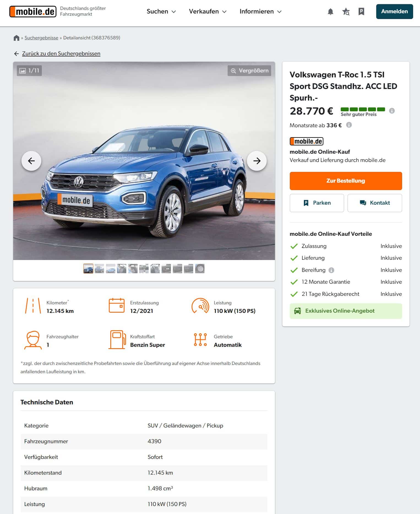The image size is (420, 514).
Task: Click the Anmelden button
Action: click(394, 12)
